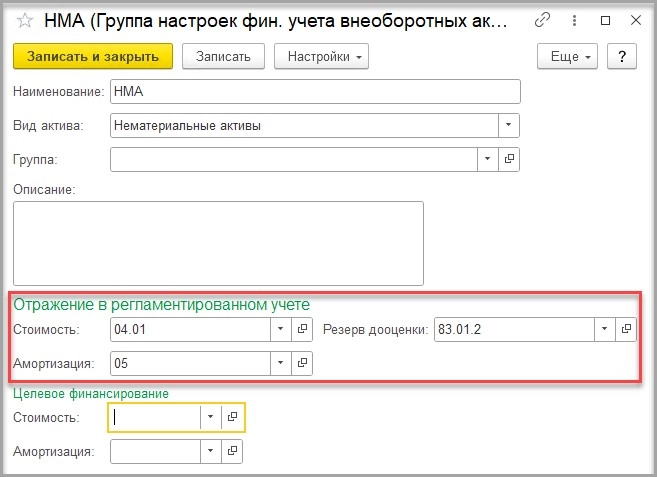Click the Амортизация field showing 05

click(191, 363)
